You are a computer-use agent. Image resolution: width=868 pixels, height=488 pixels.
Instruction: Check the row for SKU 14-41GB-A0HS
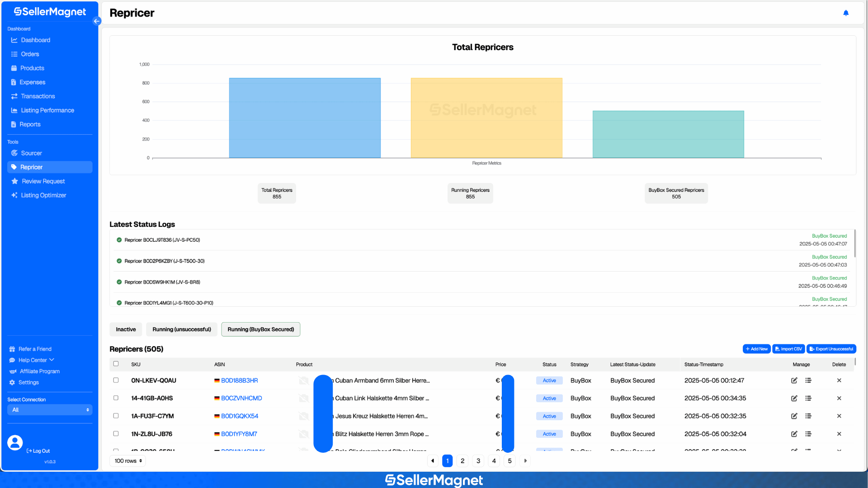(116, 398)
